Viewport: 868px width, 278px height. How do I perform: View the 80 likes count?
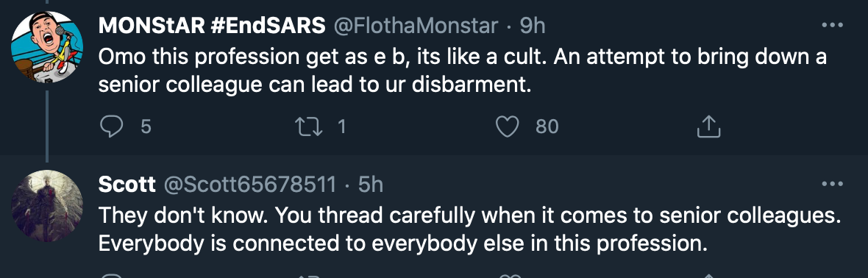pos(547,127)
